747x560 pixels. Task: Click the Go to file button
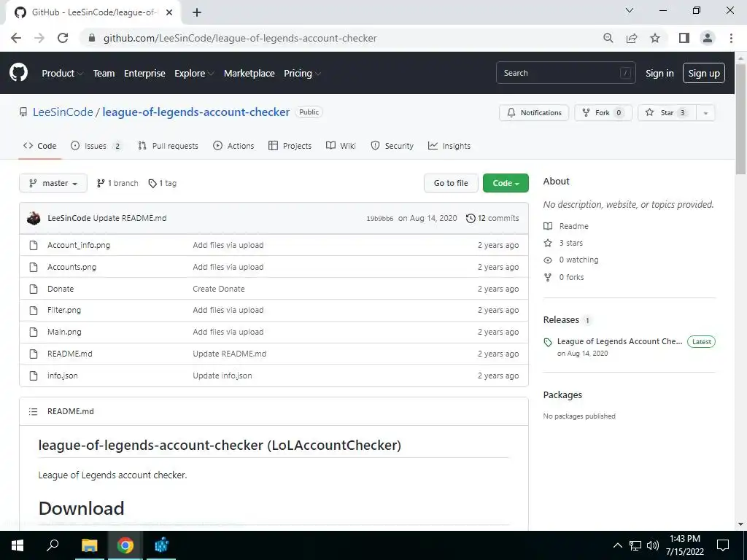point(451,183)
